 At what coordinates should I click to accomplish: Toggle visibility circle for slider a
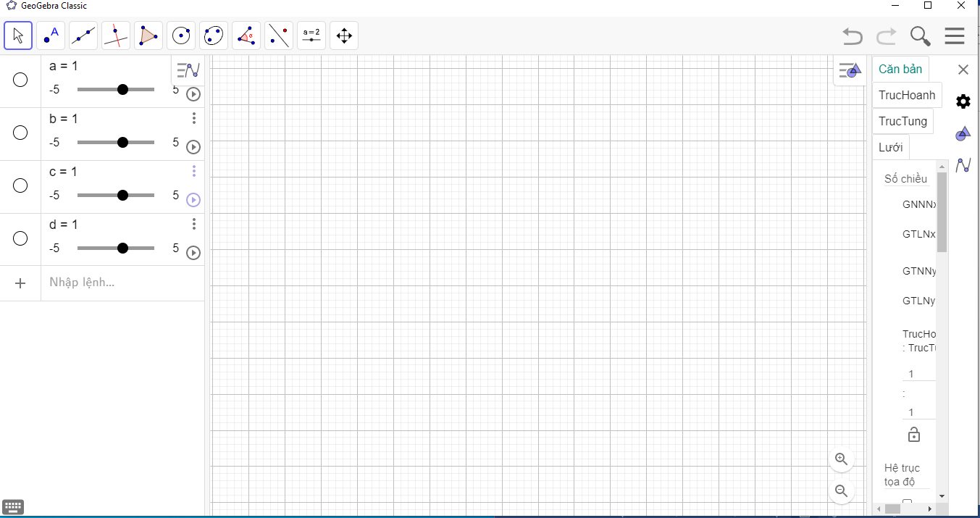tap(20, 80)
